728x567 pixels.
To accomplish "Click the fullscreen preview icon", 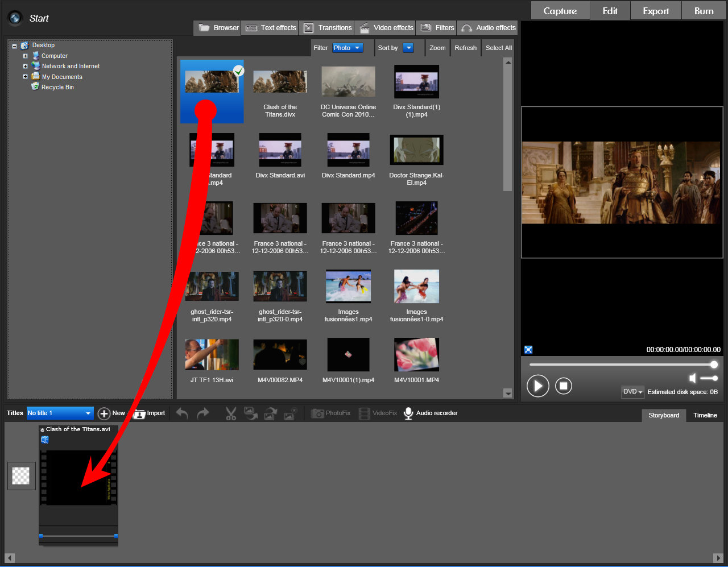I will click(528, 350).
